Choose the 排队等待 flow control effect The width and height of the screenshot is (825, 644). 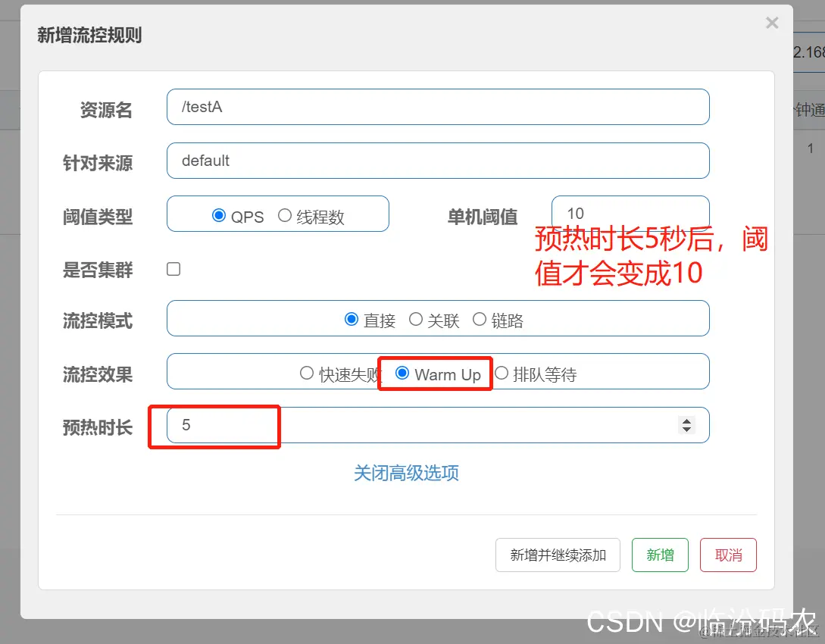click(x=501, y=373)
